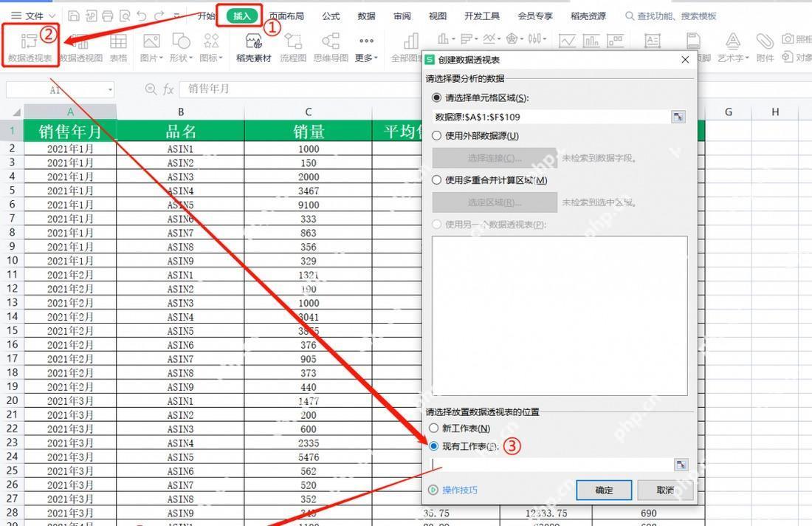Close the 创建数据透视表 dialog
The image size is (812, 526).
coord(685,60)
